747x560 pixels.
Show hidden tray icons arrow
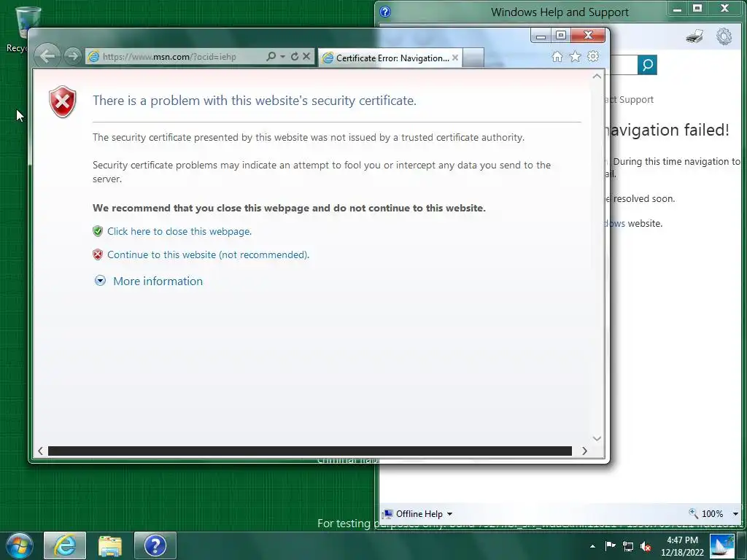point(592,546)
